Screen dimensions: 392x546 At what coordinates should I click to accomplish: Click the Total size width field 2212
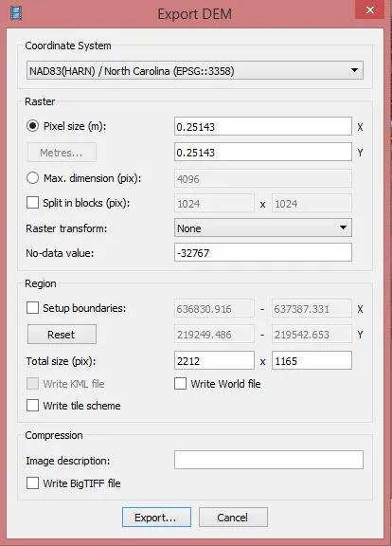(214, 360)
